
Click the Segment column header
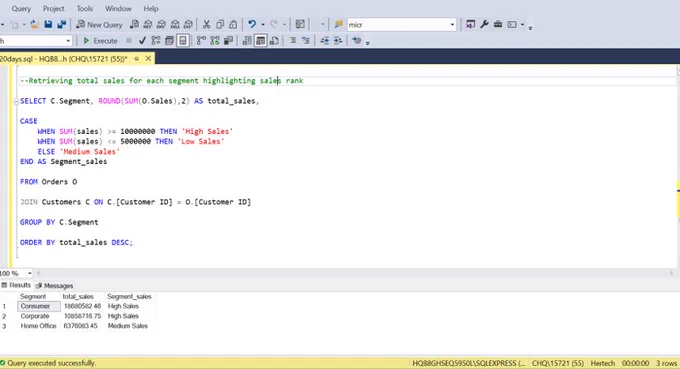point(33,297)
